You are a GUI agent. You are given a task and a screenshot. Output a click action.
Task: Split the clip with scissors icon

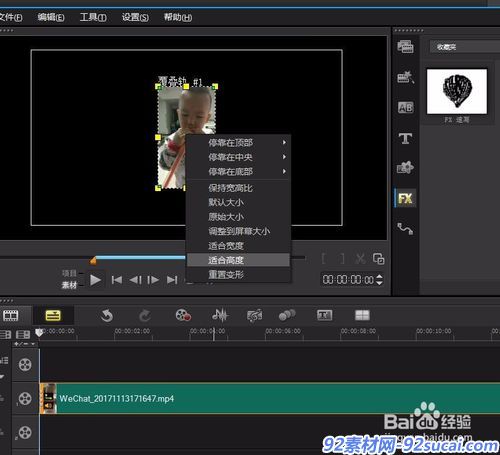[x=360, y=258]
